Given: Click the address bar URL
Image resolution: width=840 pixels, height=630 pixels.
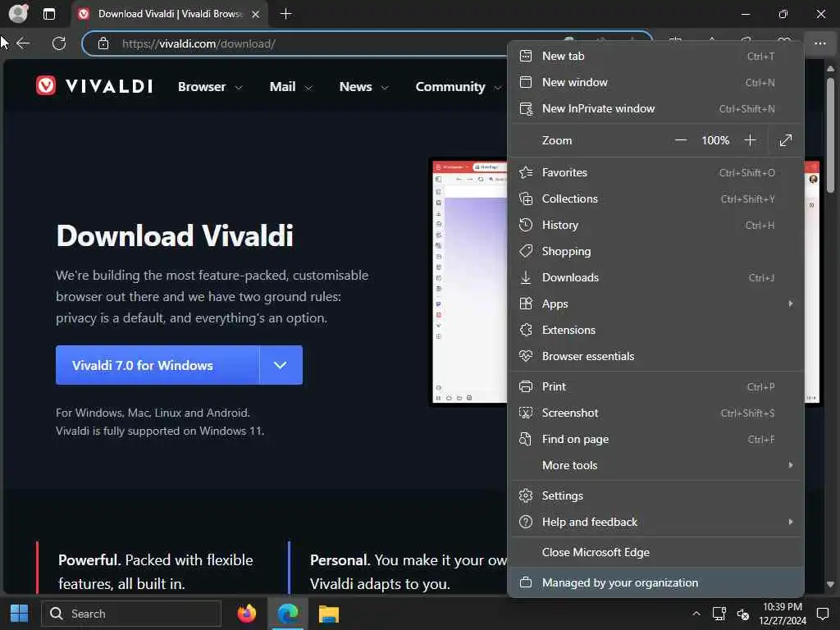Looking at the screenshot, I should point(199,43).
